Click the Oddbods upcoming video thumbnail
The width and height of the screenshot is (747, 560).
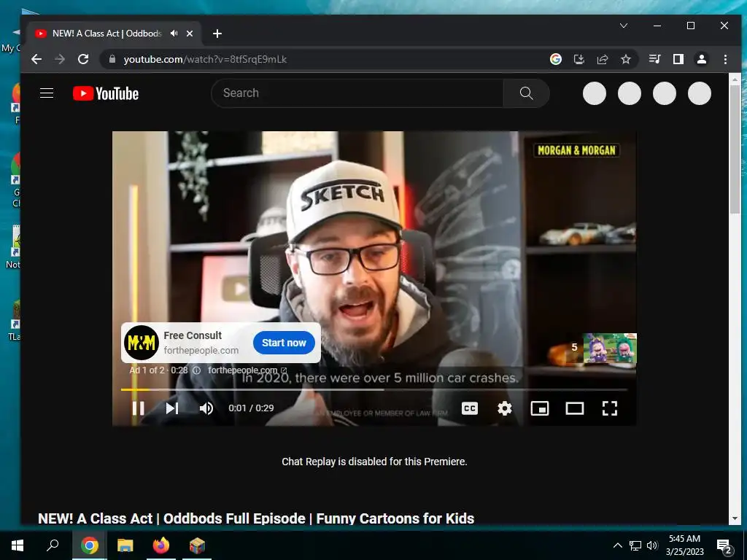coord(610,348)
